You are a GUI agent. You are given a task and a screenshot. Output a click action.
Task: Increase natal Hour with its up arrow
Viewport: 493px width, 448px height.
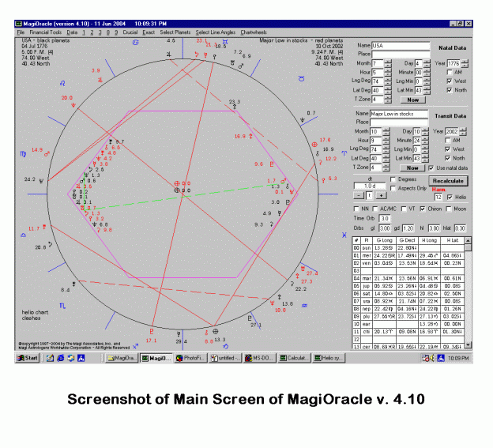point(388,70)
